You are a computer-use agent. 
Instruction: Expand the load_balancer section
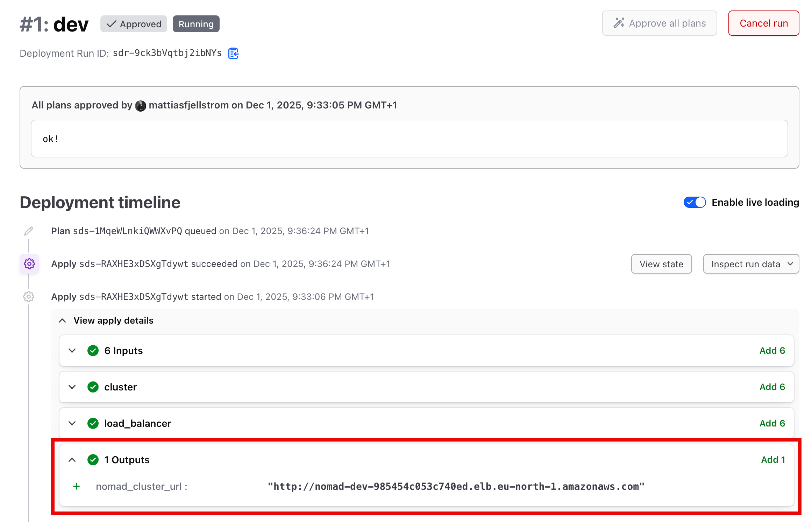click(72, 423)
